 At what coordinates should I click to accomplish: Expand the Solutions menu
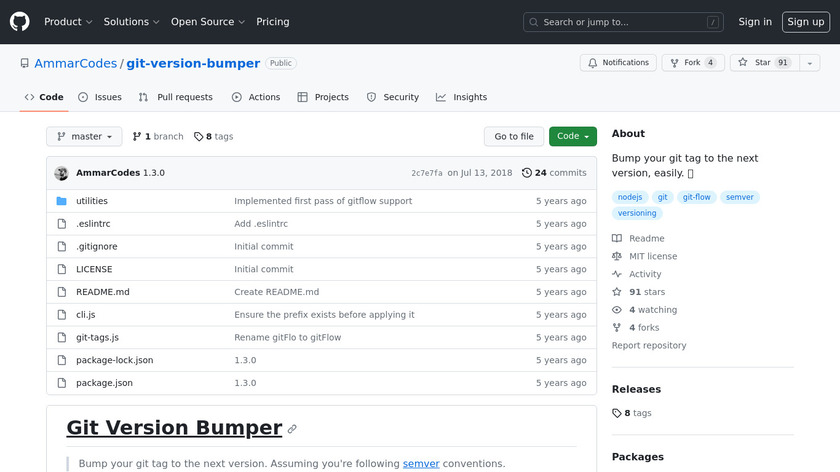[132, 22]
